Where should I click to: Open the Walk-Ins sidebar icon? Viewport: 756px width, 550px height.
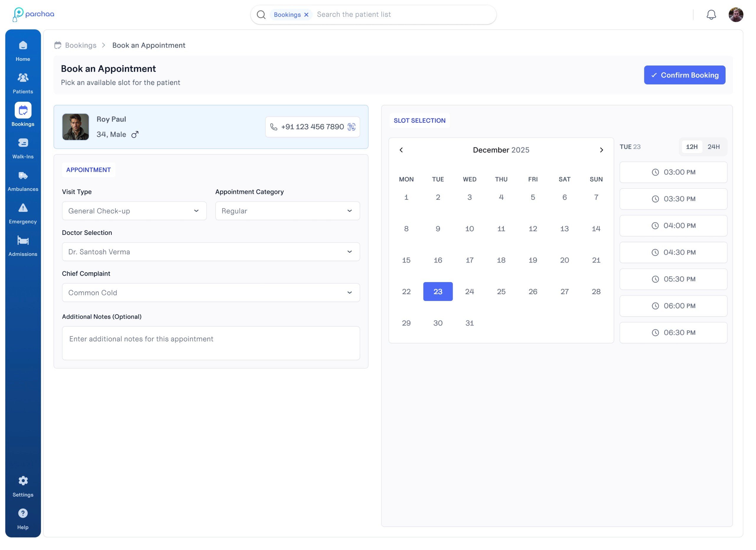(x=23, y=143)
